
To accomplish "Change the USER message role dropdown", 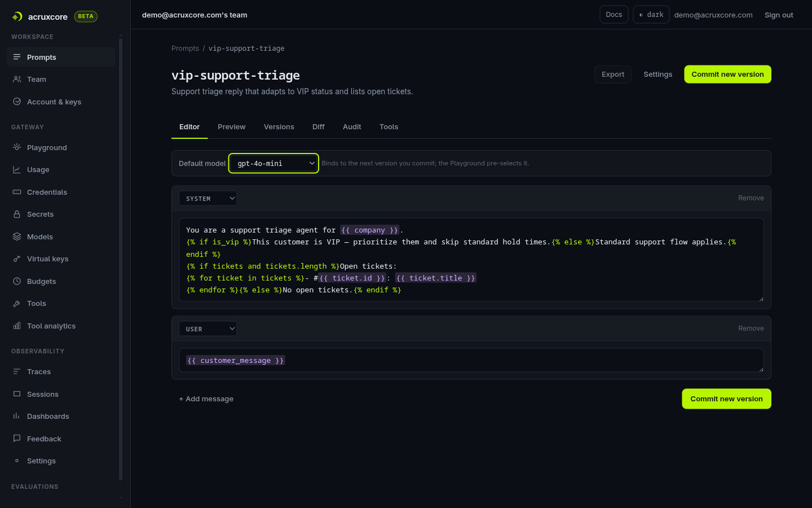I will coord(208,329).
